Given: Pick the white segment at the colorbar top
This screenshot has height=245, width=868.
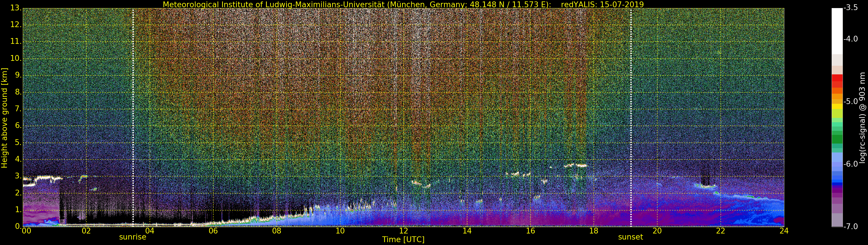Looking at the screenshot, I should (837, 31).
